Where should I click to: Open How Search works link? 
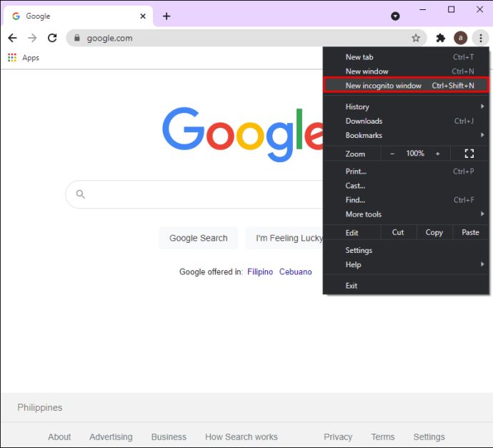point(241,437)
